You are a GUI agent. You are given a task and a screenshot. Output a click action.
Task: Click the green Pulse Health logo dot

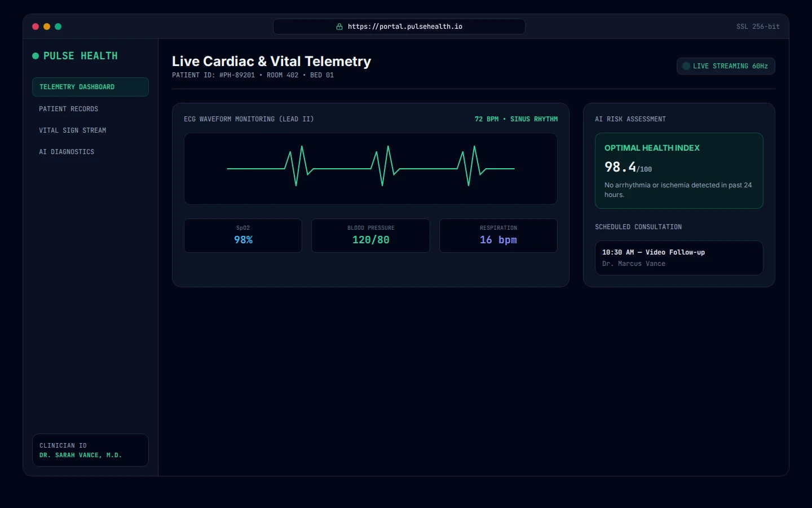(36, 56)
